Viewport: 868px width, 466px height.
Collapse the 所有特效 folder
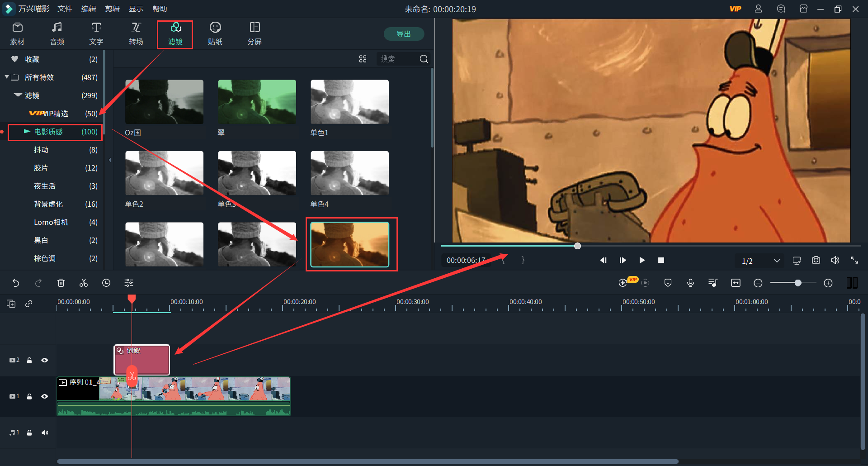coord(7,77)
